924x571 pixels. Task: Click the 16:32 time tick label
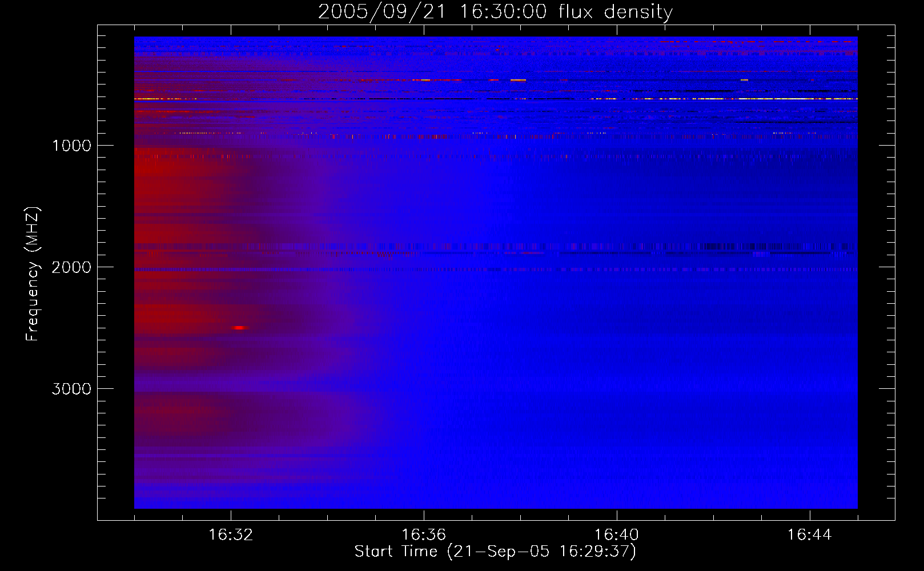(231, 535)
